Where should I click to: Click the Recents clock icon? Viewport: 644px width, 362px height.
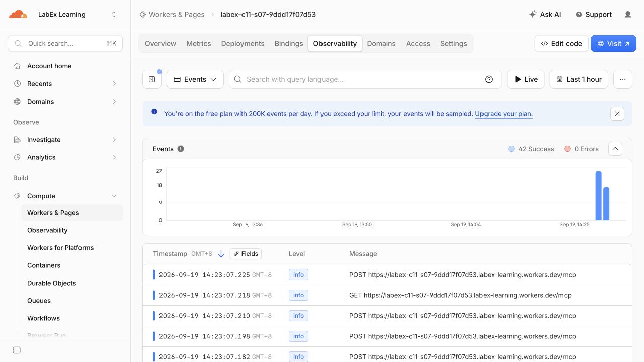[x=17, y=83]
